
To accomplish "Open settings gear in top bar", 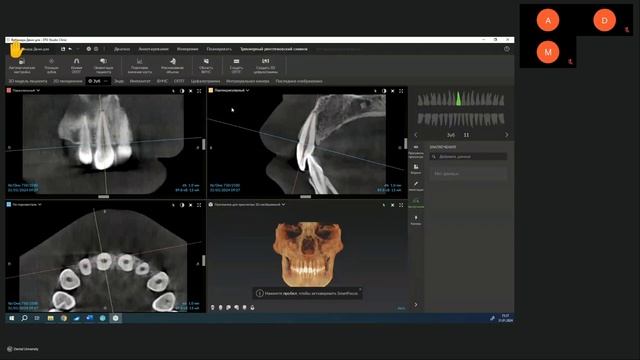I will [89, 49].
